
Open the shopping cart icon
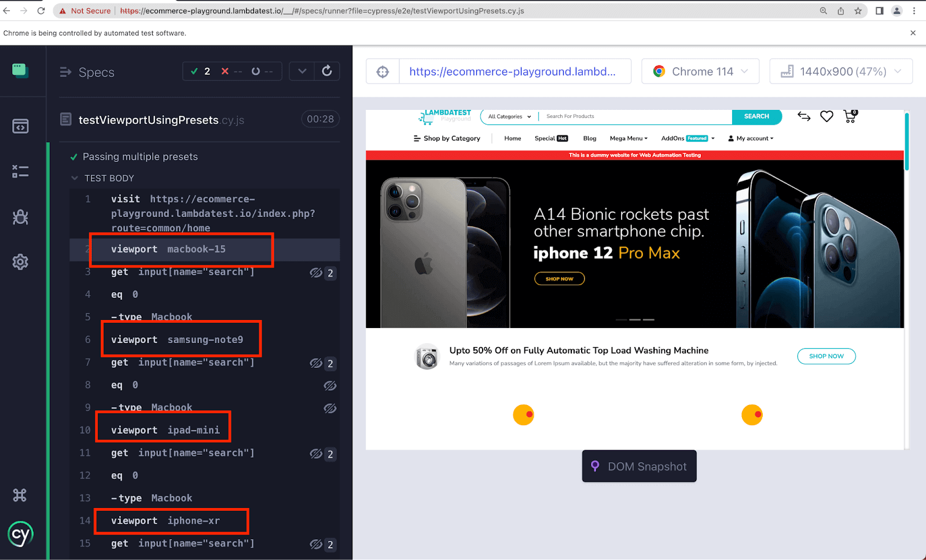coord(850,116)
